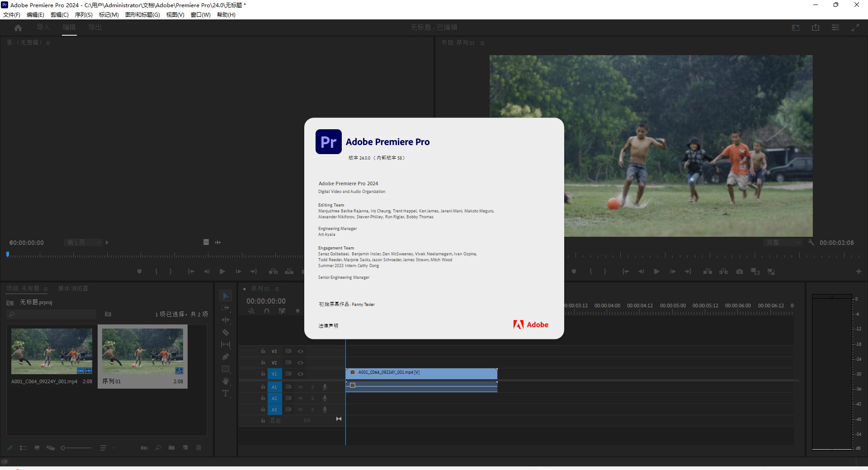Toggle Snap in timeline magnet icon

tap(267, 311)
